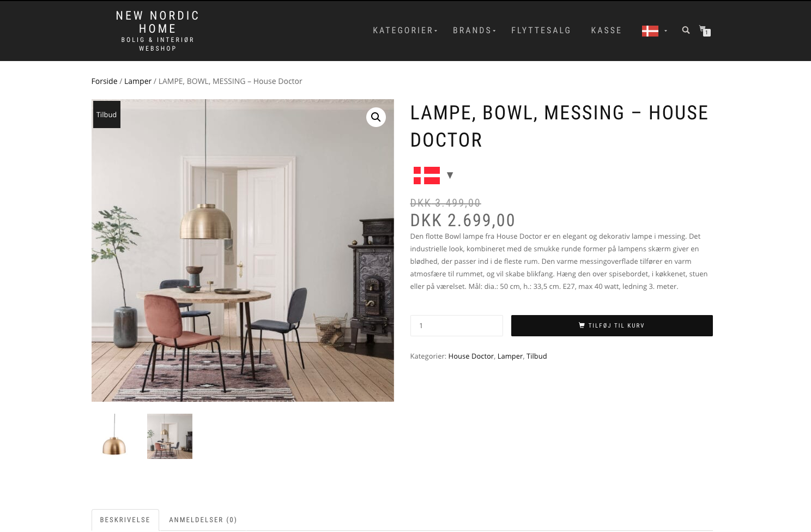Open the search magnifier in header
Viewport: 811px width, 532px height.
(686, 30)
